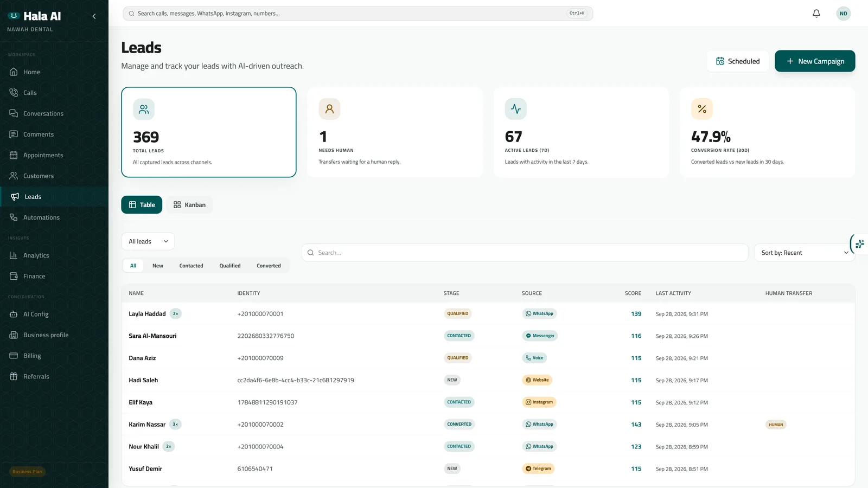The width and height of the screenshot is (868, 488).
Task: Open Layla Haddad lead row
Action: [x=488, y=314]
